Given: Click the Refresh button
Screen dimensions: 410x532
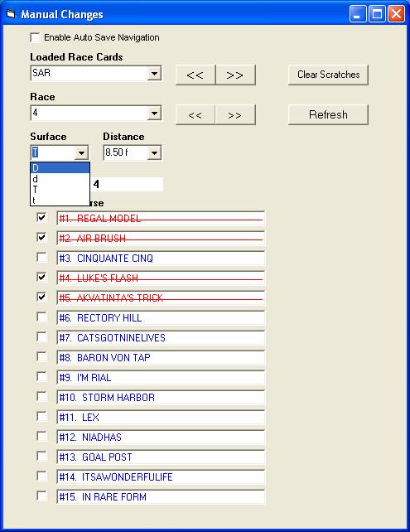Looking at the screenshot, I should pos(328,114).
